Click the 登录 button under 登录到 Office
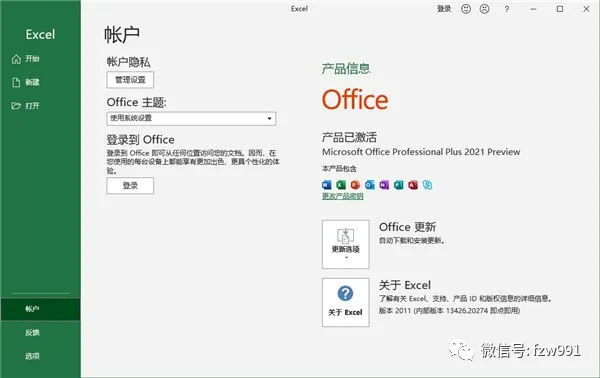The image size is (600, 378). pos(130,186)
